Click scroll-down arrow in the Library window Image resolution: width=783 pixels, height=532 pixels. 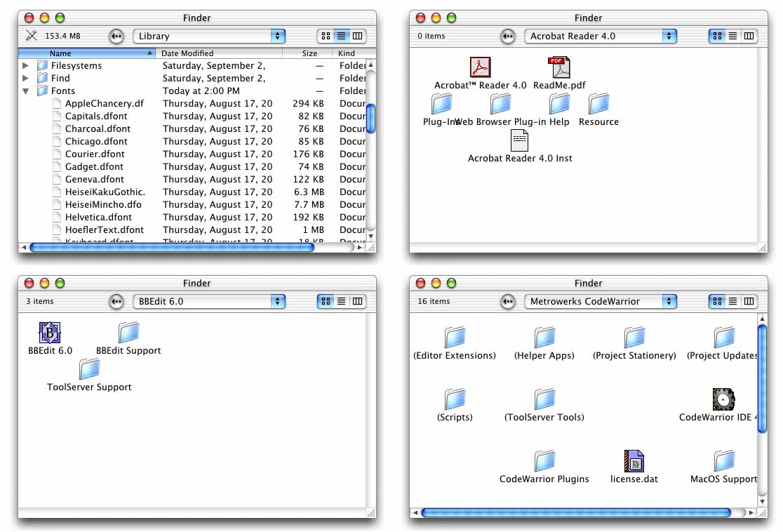pyautogui.click(x=370, y=237)
